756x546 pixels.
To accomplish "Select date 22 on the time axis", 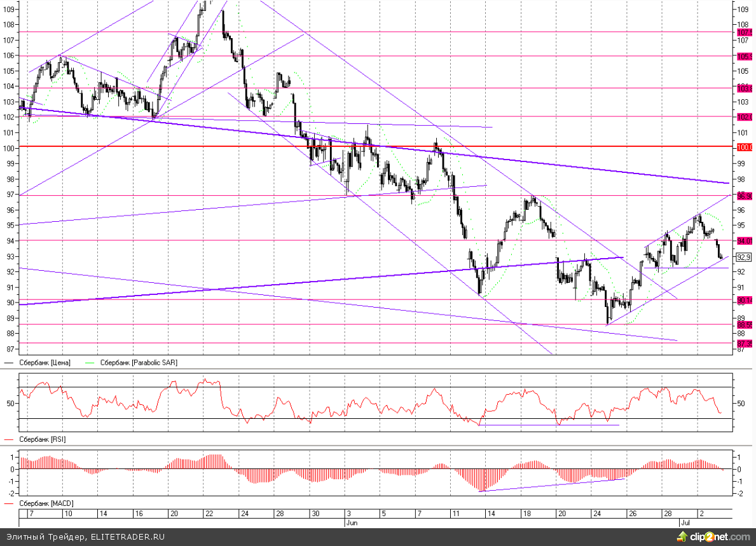I will click(x=208, y=513).
